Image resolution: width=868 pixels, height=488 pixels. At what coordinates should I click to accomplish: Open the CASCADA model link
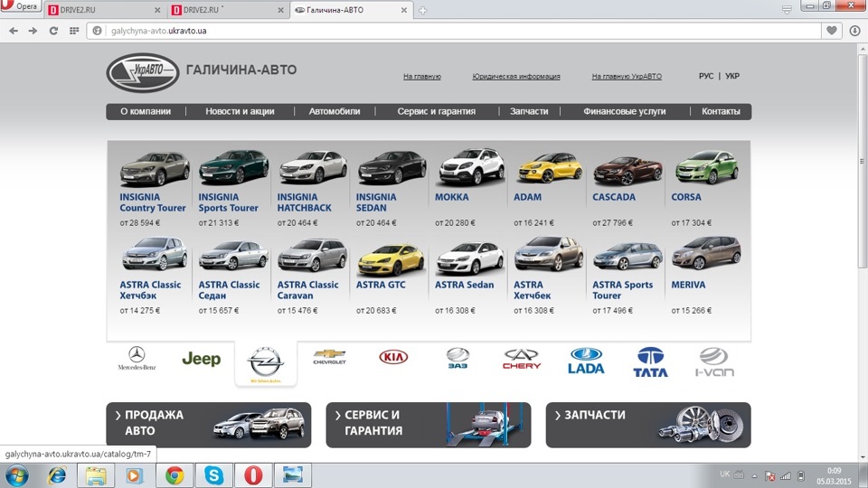(614, 197)
